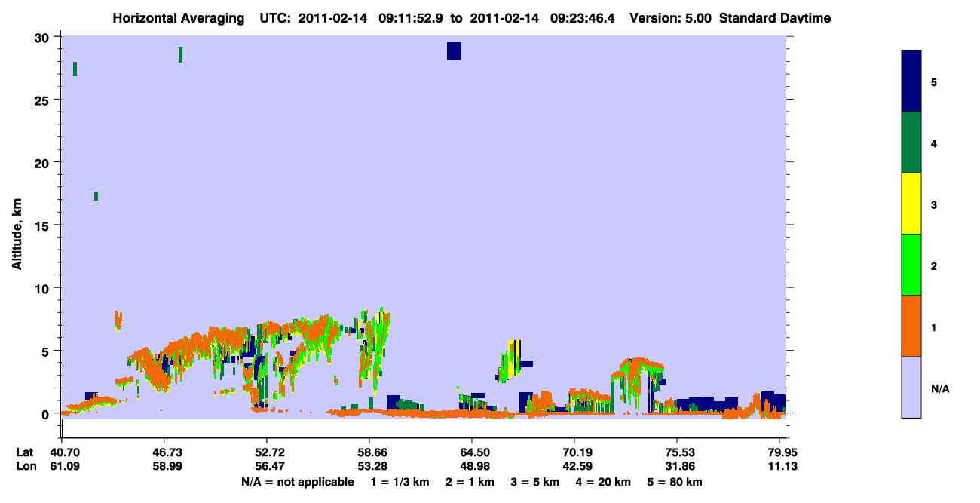This screenshot has width=980, height=503.
Task: Click the 10 altitude tick label
Action: (x=44, y=288)
